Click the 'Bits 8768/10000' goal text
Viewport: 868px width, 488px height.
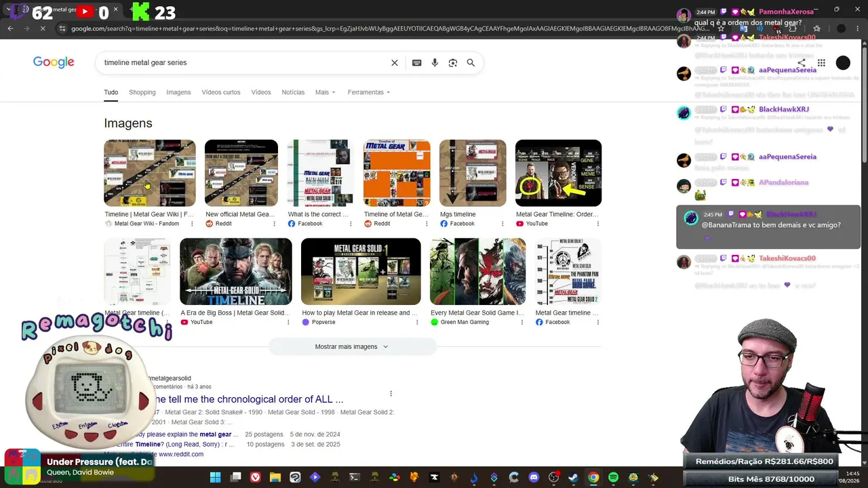pyautogui.click(x=771, y=479)
